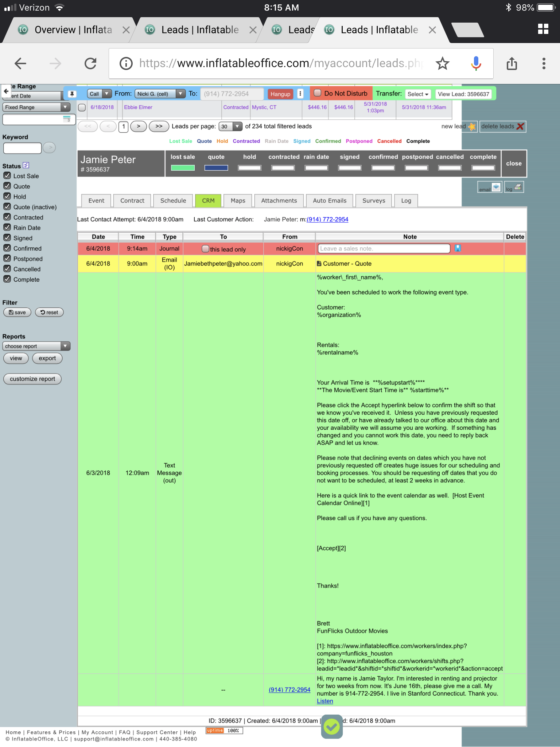Toggle the 'this lead only' checkbox

click(x=205, y=249)
